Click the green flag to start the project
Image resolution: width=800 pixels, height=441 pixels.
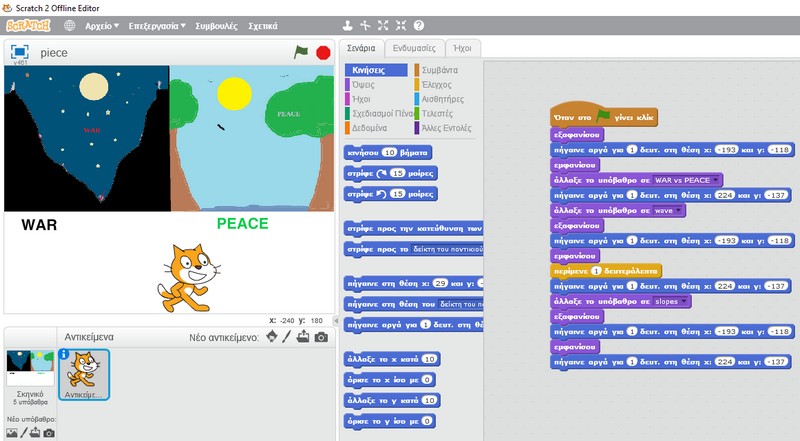click(301, 52)
